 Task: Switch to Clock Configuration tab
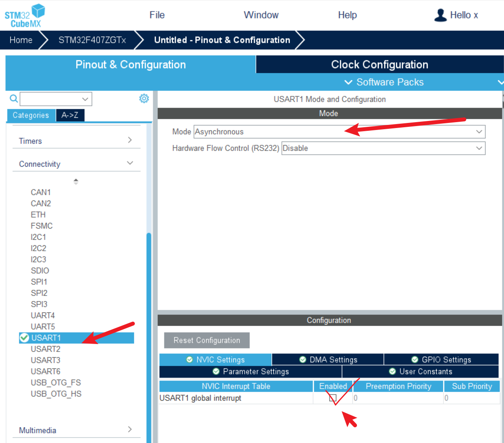[380, 64]
